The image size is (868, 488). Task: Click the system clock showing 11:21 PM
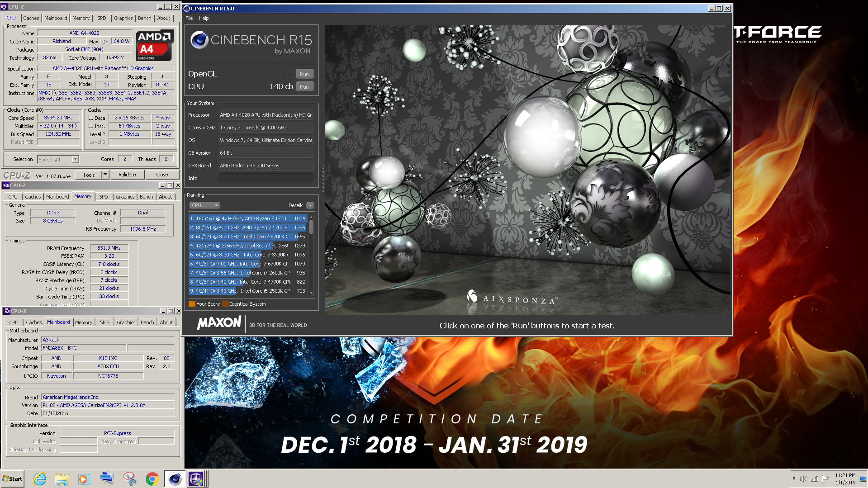click(x=845, y=479)
